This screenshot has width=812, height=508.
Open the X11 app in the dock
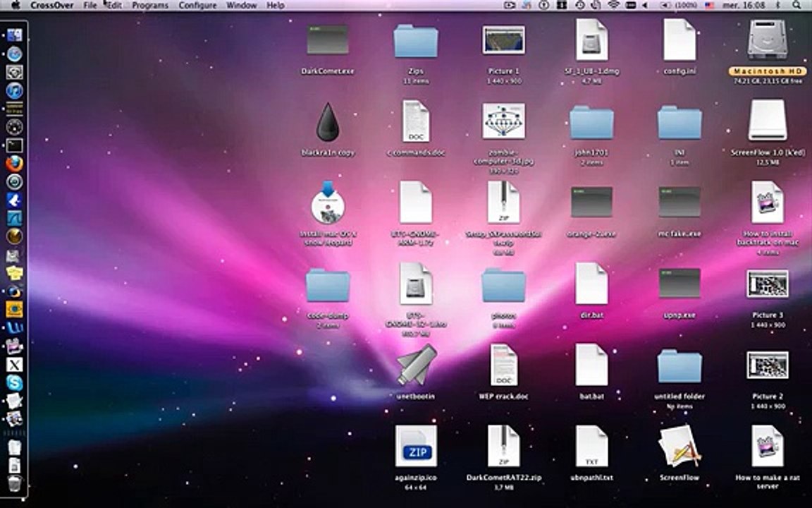coord(15,364)
